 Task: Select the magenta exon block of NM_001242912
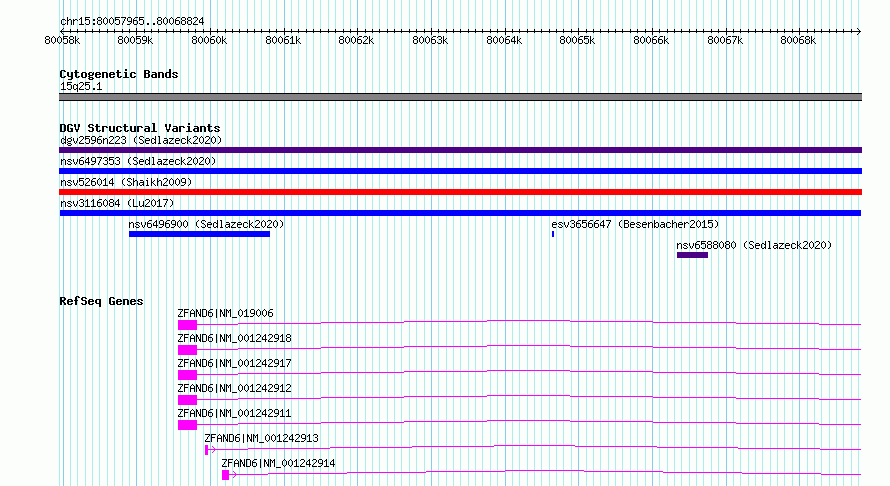[187, 400]
